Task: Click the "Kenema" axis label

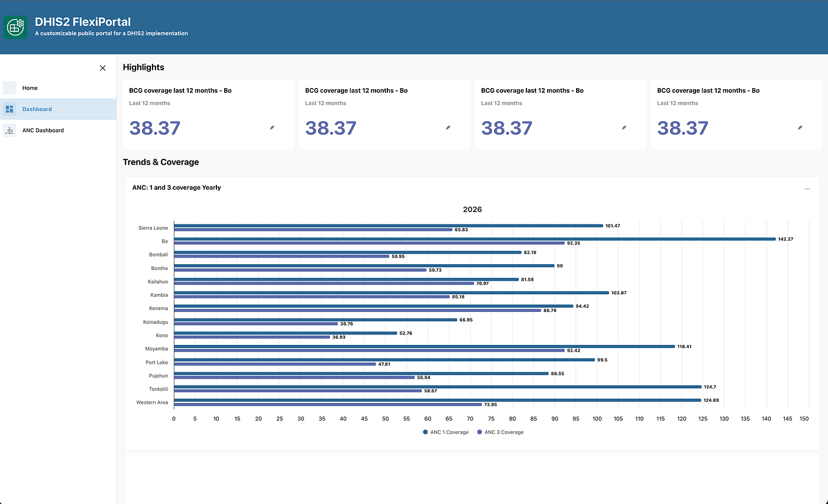Action: [159, 308]
